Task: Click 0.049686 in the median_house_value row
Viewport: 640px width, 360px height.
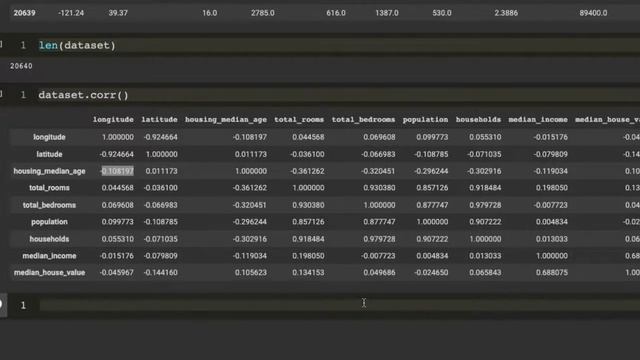Action: pyautogui.click(x=379, y=273)
